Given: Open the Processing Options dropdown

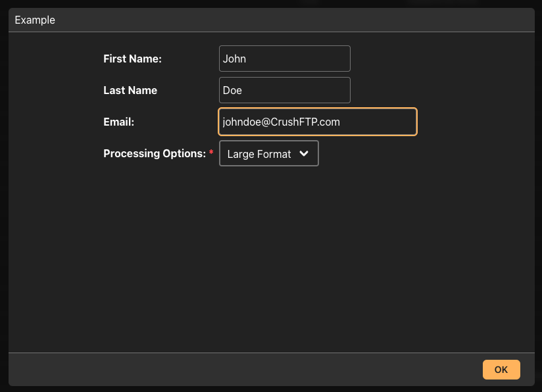Looking at the screenshot, I should (269, 153).
